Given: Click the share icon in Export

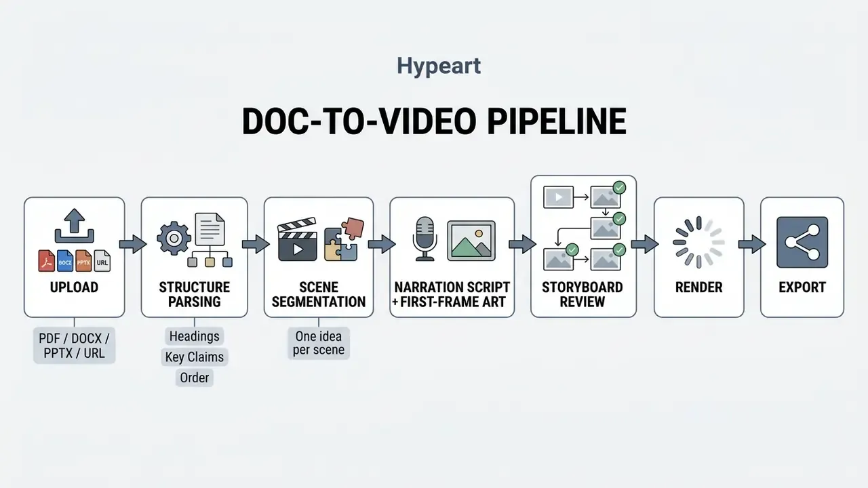Looking at the screenshot, I should pos(802,242).
